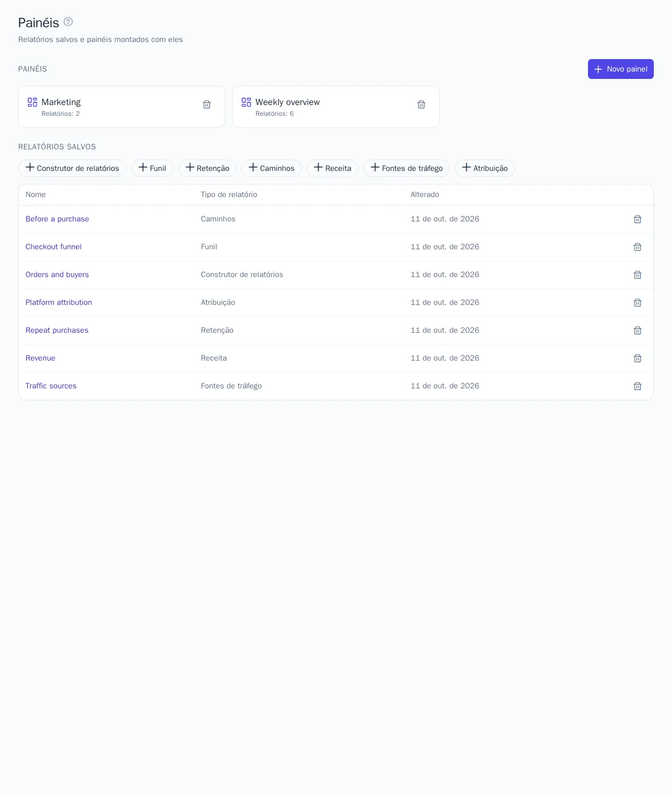Image resolution: width=672 pixels, height=795 pixels.
Task: Create a new Construtor de relatórios report
Action: point(72,168)
